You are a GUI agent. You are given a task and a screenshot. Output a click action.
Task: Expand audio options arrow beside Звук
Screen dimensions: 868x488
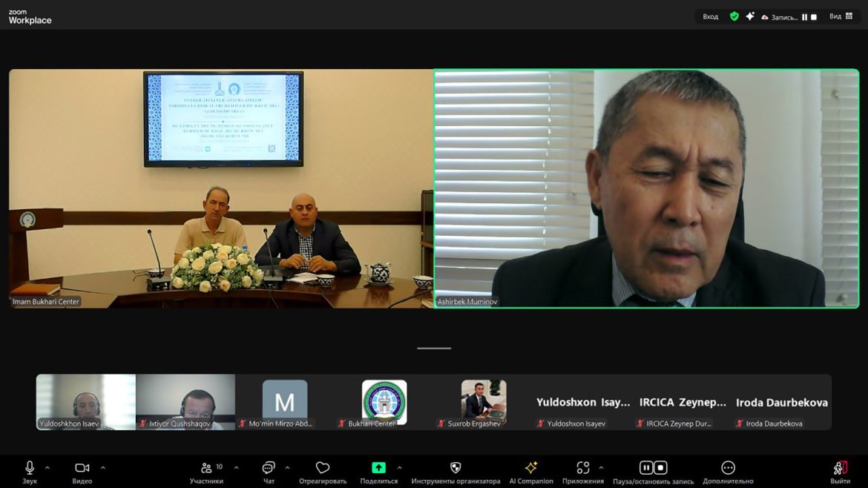click(47, 467)
